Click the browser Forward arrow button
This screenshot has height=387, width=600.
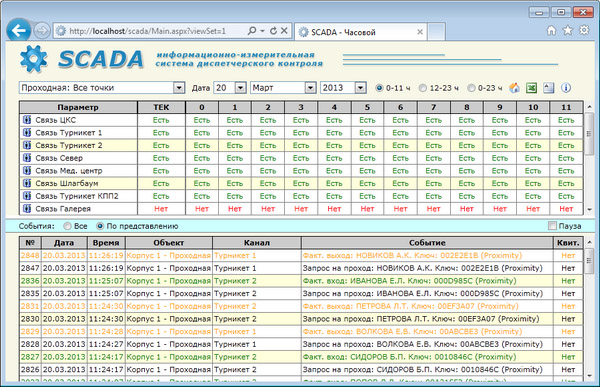(42, 31)
